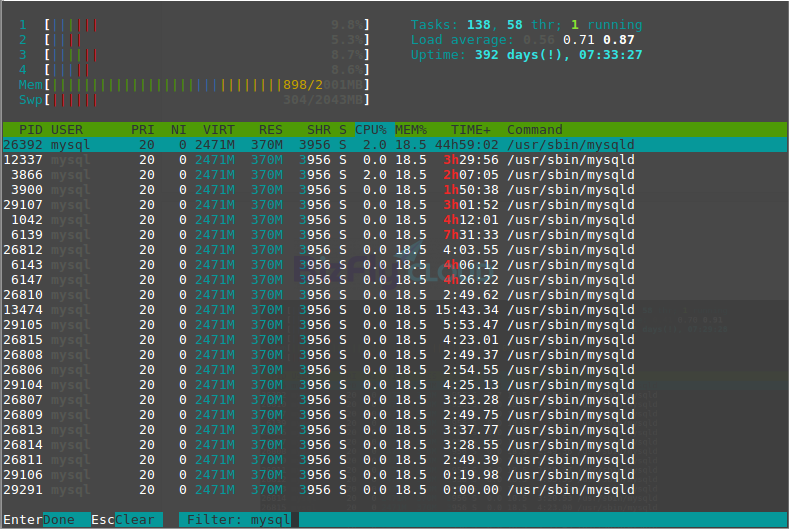Click the NI column header
Image resolution: width=789 pixels, height=529 pixels.
coord(178,130)
